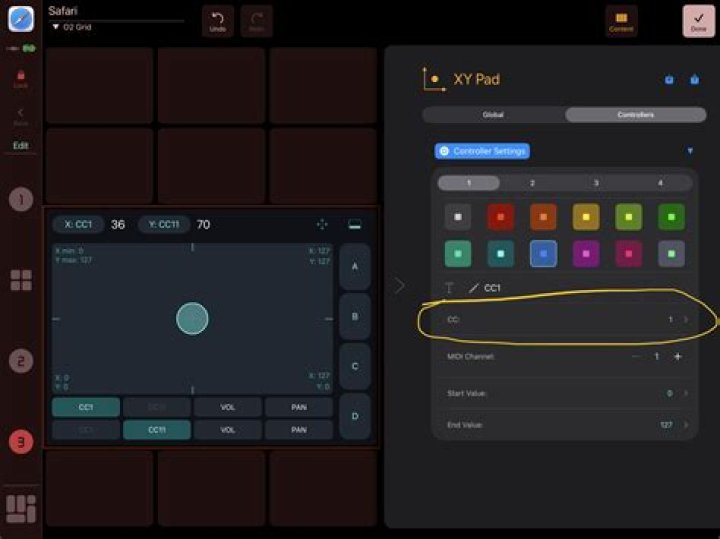Open Start Value row chevron
Screen dimensions: 720x539
686,393
